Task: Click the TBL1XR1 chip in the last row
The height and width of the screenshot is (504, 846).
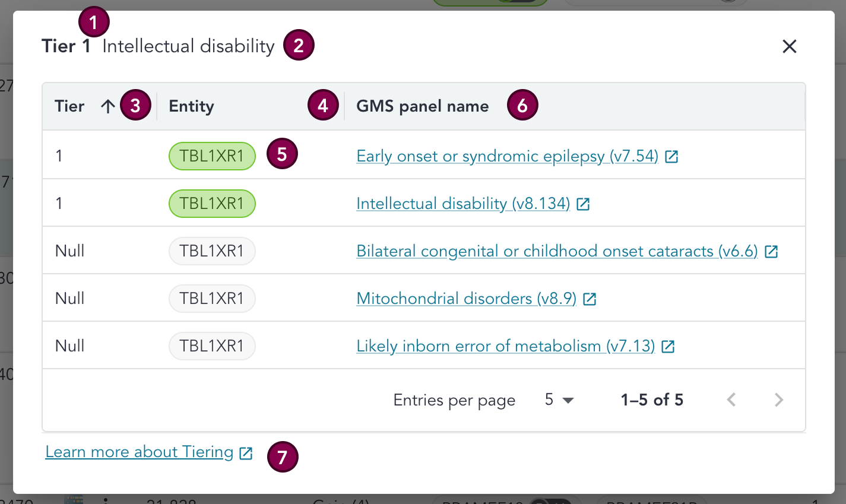Action: point(212,345)
